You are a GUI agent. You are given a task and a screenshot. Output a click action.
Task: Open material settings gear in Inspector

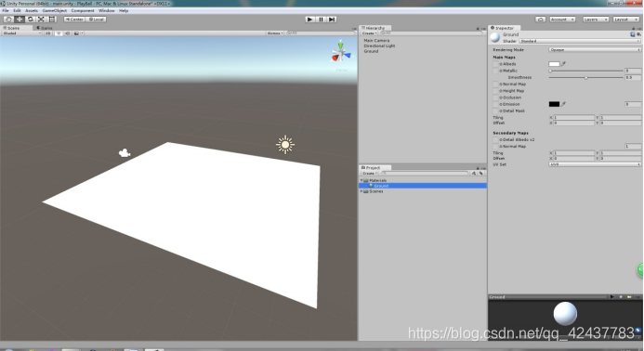coord(638,34)
